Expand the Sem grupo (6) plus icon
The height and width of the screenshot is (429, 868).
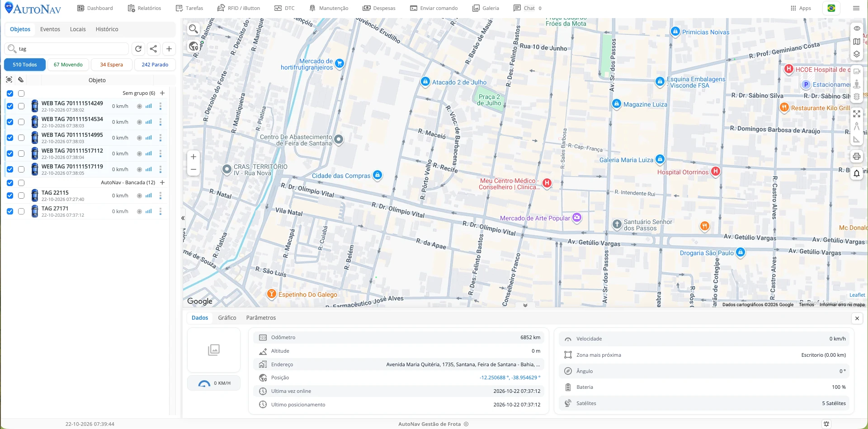click(162, 93)
